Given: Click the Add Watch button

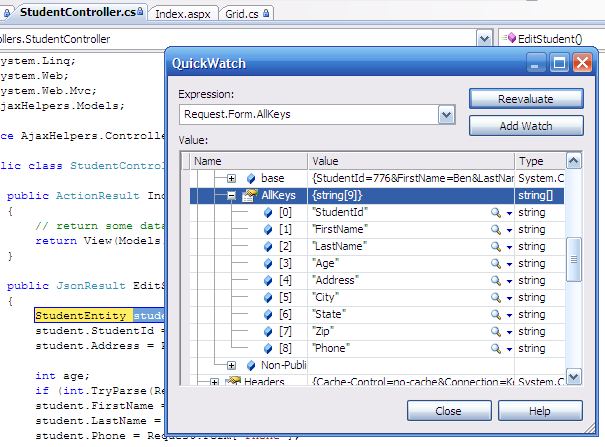Looking at the screenshot, I should (x=525, y=125).
